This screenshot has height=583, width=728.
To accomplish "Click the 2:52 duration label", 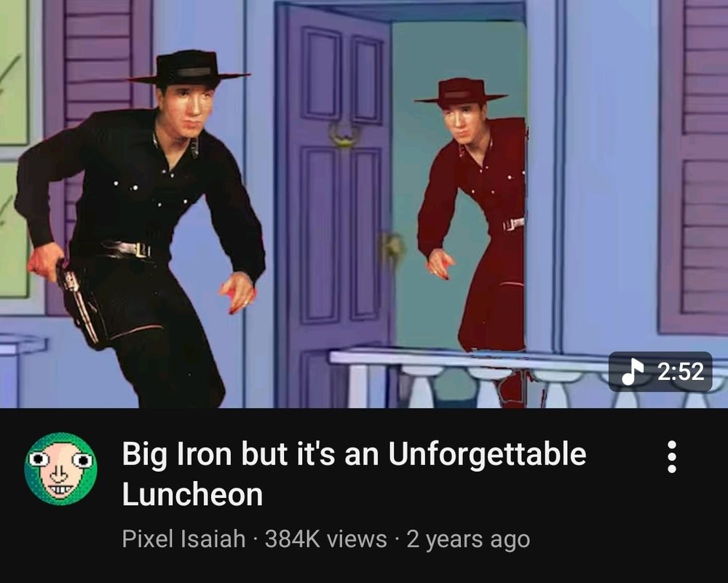I will point(681,372).
